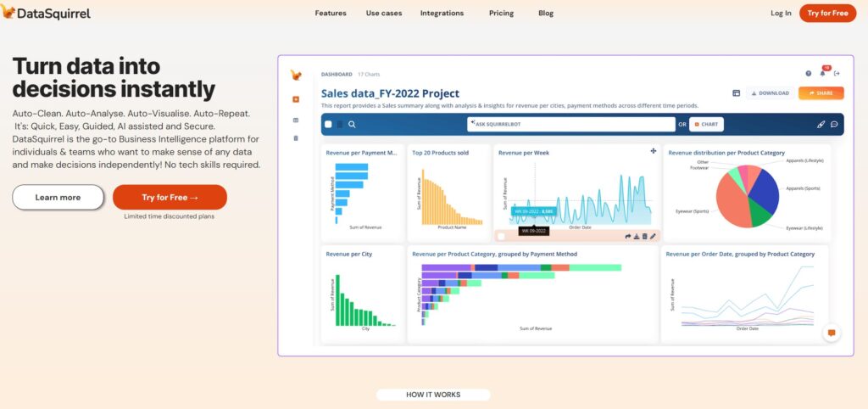This screenshot has height=409, width=868.
Task: Select the rocket icon in dashboard toolbar
Action: click(821, 124)
